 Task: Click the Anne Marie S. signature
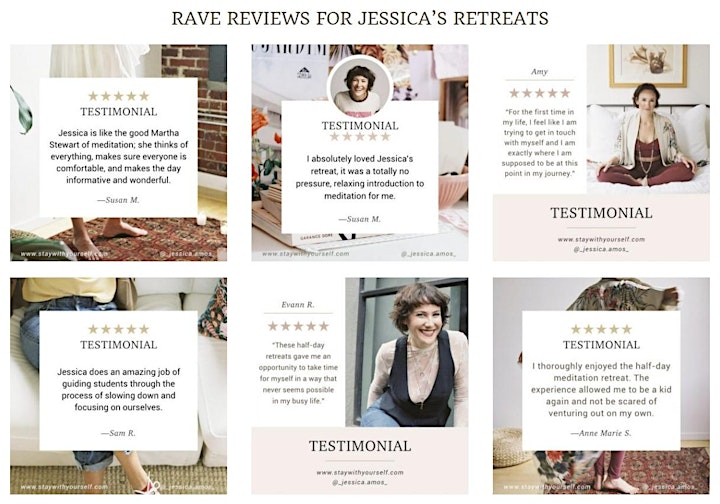tap(601, 433)
